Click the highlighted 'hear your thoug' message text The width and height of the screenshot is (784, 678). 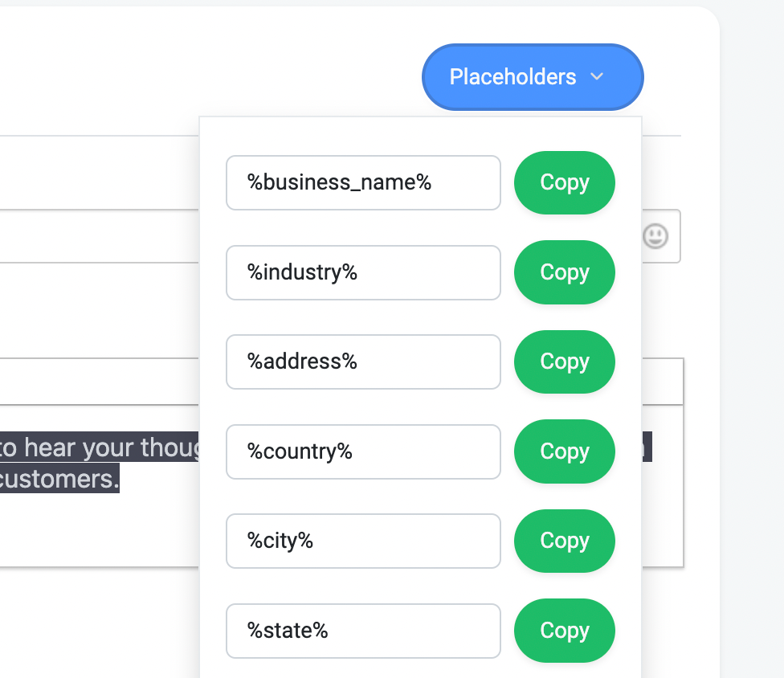click(112, 447)
